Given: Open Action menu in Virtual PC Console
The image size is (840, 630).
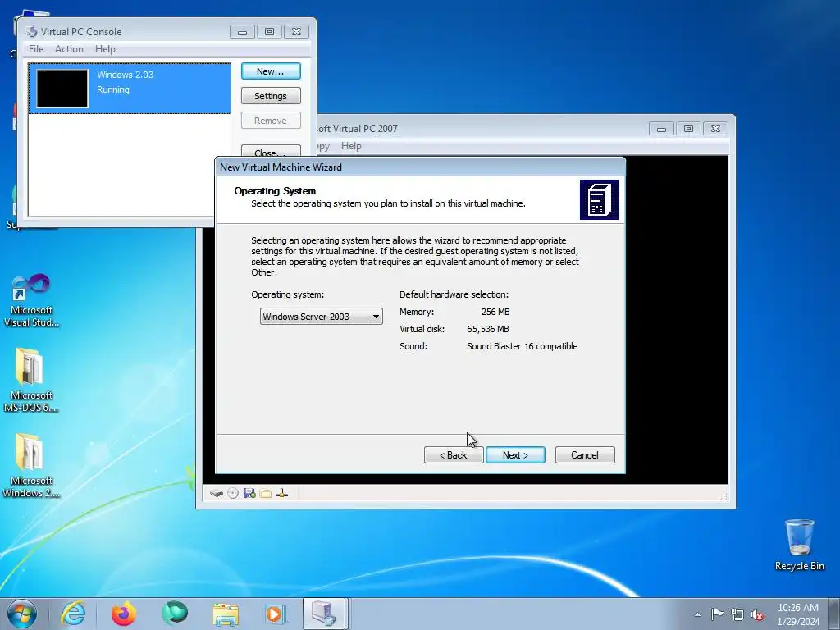Looking at the screenshot, I should 69,49.
